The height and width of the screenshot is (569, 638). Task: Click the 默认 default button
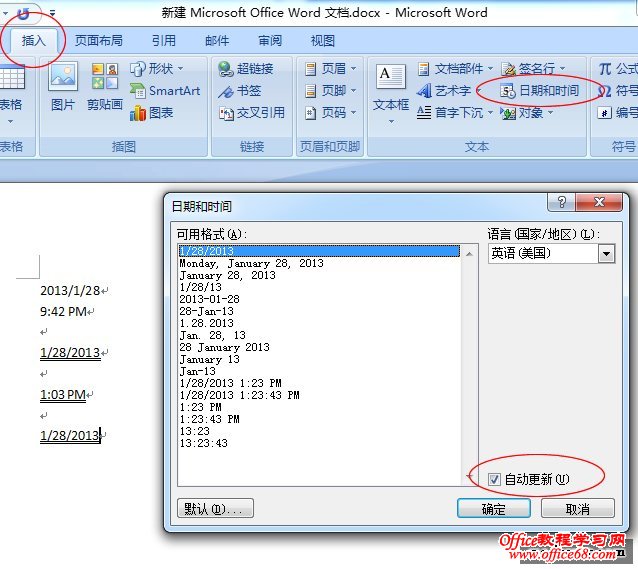pos(215,508)
